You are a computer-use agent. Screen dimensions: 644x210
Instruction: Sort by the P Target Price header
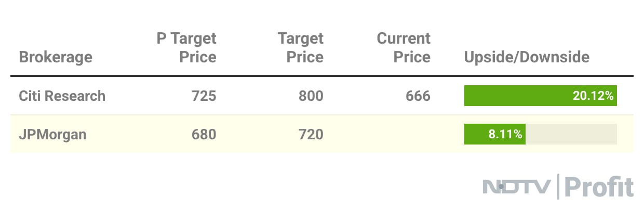click(x=186, y=47)
